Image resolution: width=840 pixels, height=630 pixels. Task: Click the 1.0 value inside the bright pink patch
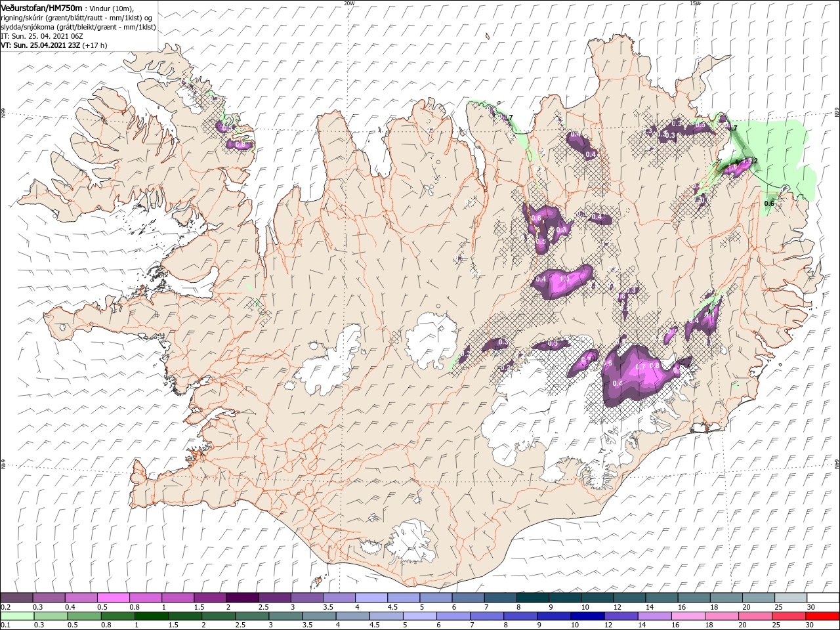(x=564, y=279)
